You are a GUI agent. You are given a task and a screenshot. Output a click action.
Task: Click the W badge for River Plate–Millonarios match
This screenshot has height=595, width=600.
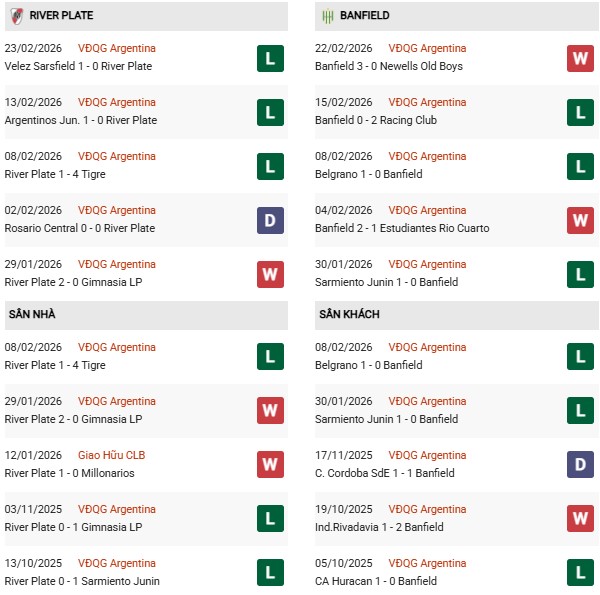(270, 465)
